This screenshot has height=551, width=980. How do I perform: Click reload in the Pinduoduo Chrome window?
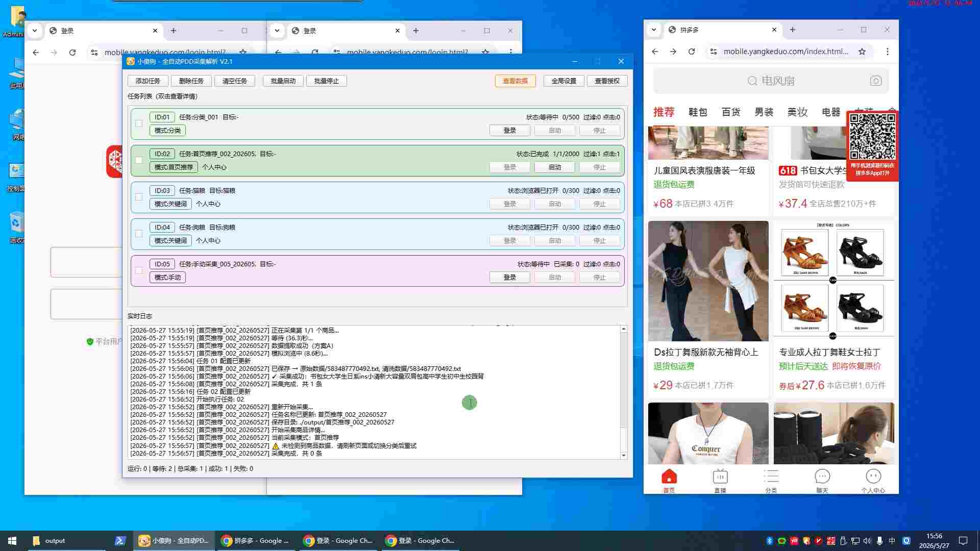click(x=692, y=52)
